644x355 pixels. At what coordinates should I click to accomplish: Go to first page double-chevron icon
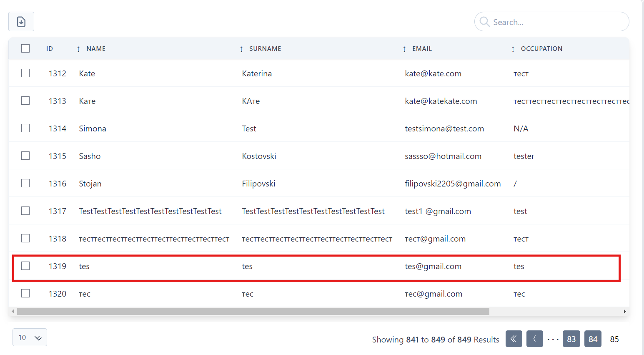tap(514, 339)
